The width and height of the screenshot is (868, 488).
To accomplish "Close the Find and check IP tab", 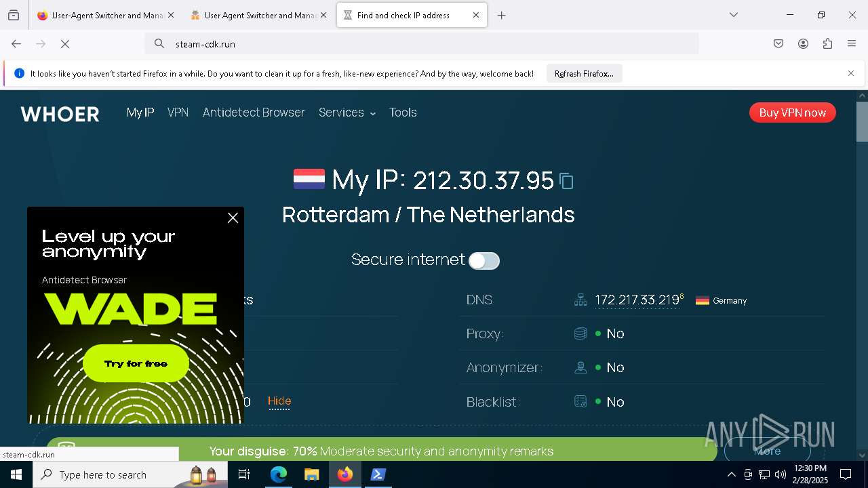I will coord(476,15).
